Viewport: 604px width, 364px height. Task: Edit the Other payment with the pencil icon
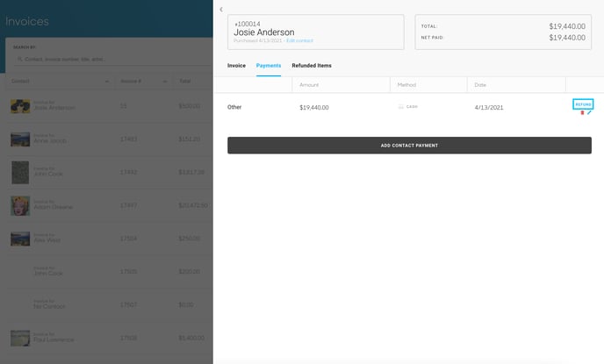pyautogui.click(x=589, y=113)
